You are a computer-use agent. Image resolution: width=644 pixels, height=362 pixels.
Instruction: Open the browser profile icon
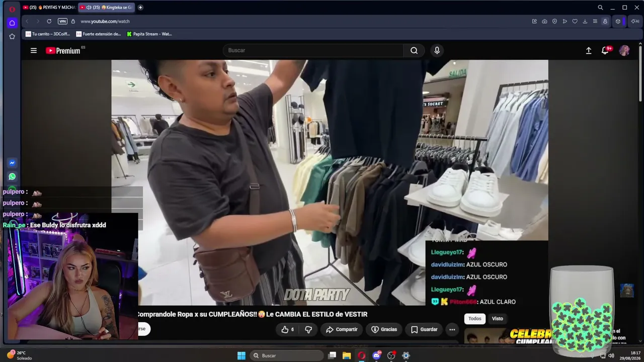coord(605,21)
